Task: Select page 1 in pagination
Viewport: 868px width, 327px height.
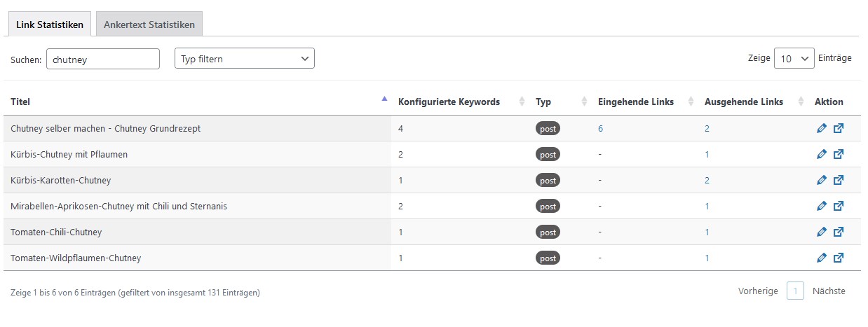Action: point(795,291)
